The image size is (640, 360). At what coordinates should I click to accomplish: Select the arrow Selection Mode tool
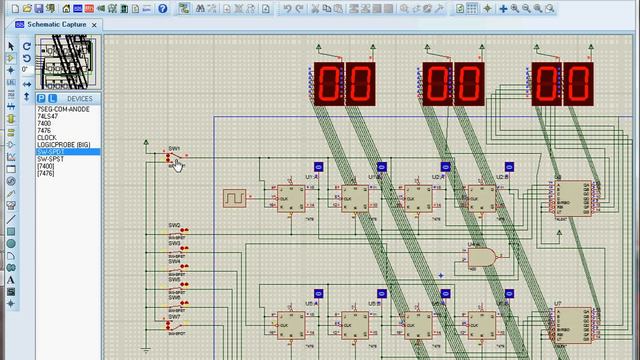pos(11,46)
